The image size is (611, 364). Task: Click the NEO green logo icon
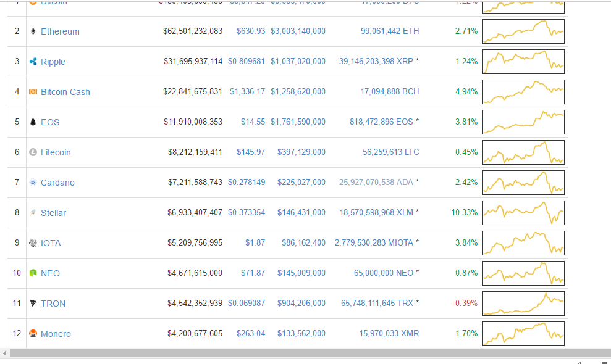click(33, 273)
